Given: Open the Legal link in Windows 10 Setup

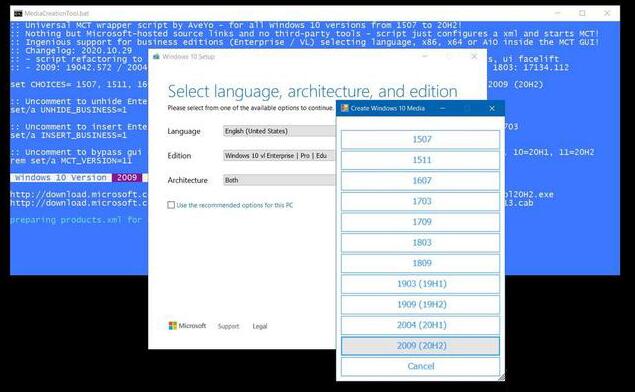Looking at the screenshot, I should pyautogui.click(x=260, y=326).
